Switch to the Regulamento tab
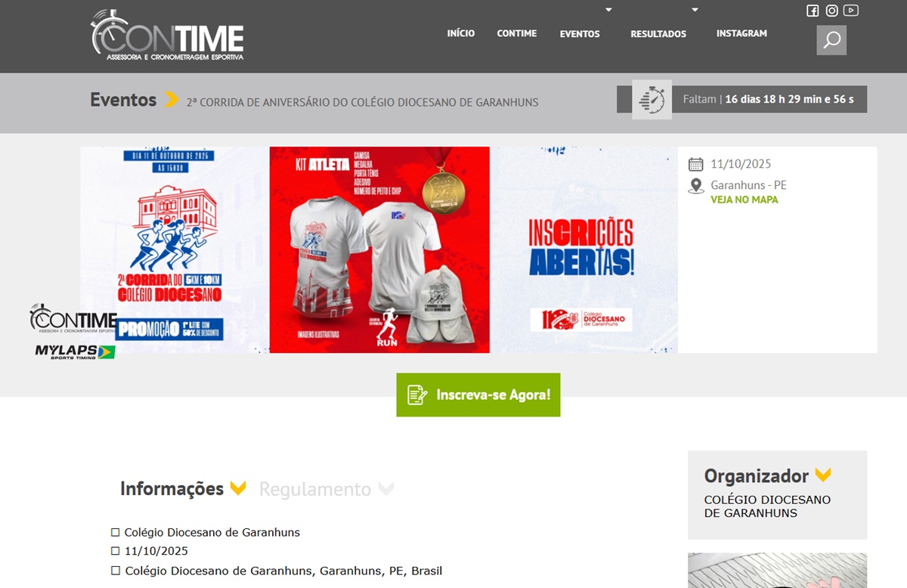Screen dimensions: 907x588 pos(315,489)
